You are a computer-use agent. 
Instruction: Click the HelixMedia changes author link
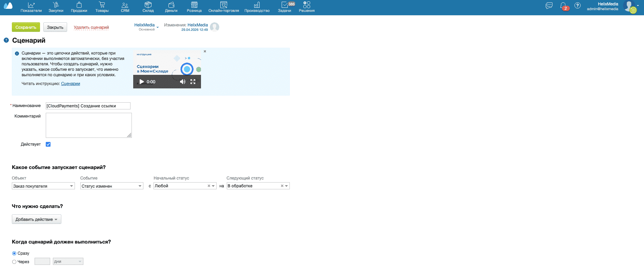198,25
